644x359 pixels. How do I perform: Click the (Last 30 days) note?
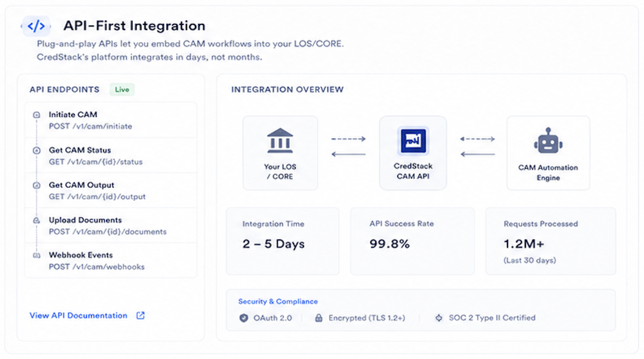coord(530,260)
